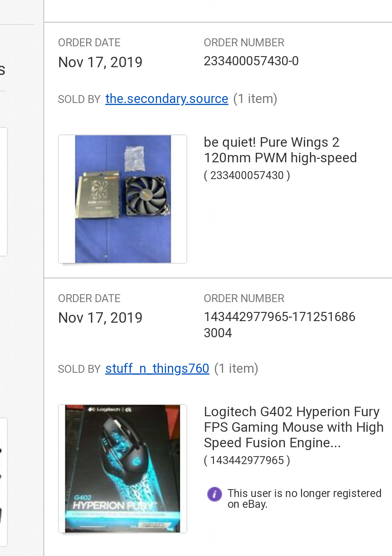Image resolution: width=392 pixels, height=556 pixels.
Task: Click the partially visible upper left sidebar card
Action: click(3, 191)
